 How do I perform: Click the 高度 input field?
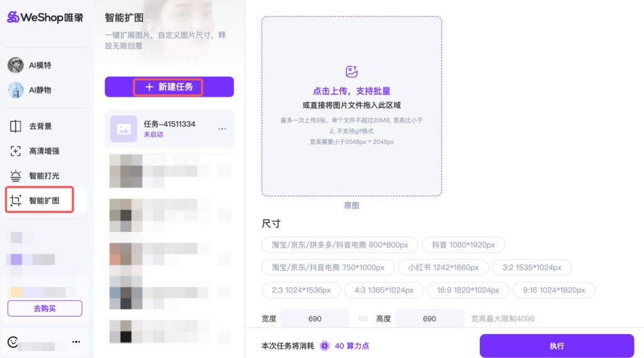pos(429,318)
